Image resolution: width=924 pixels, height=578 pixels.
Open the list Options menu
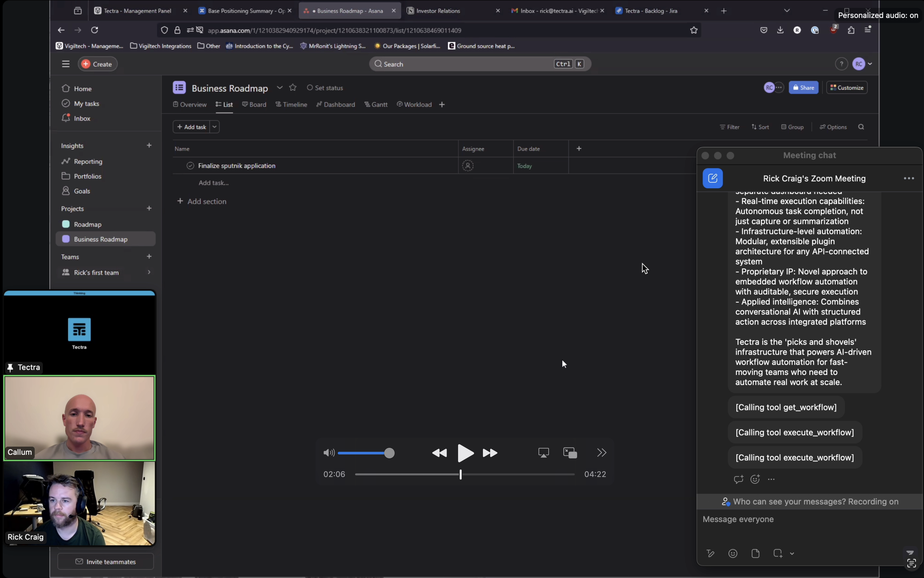(833, 127)
